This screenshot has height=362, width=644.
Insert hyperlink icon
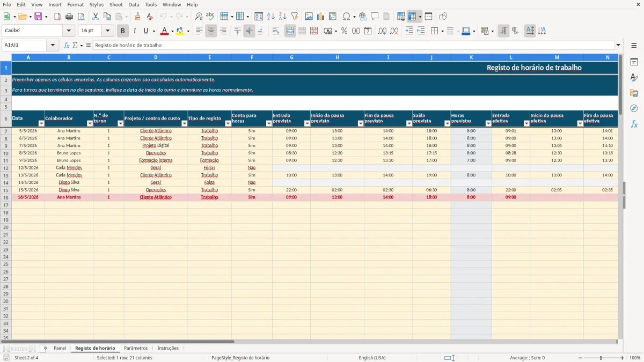pyautogui.click(x=363, y=17)
